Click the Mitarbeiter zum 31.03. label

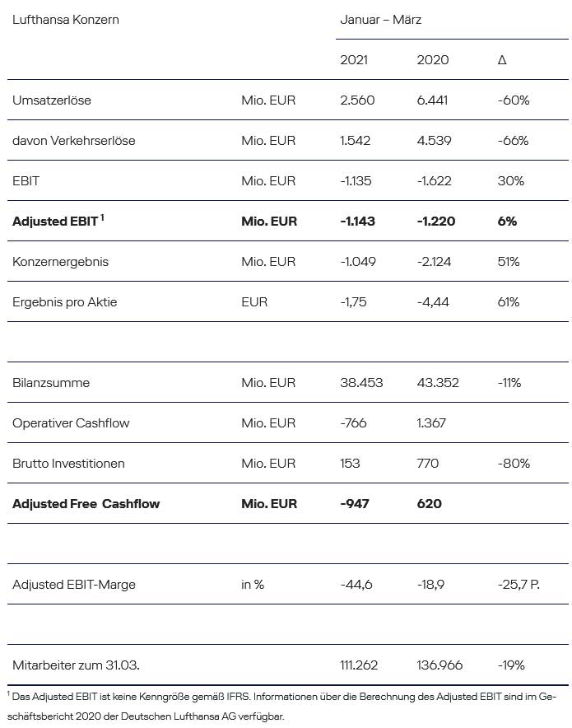(76, 665)
